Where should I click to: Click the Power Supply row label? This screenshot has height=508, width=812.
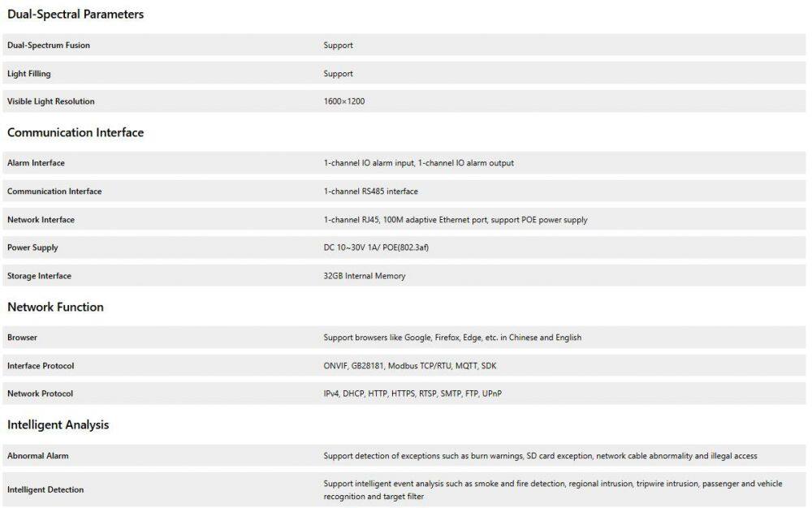pyautogui.click(x=32, y=248)
